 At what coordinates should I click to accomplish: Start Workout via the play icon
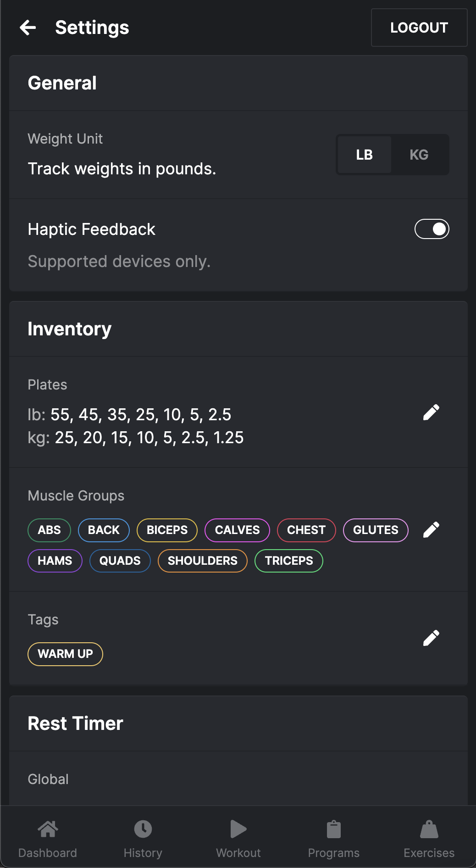(x=238, y=829)
